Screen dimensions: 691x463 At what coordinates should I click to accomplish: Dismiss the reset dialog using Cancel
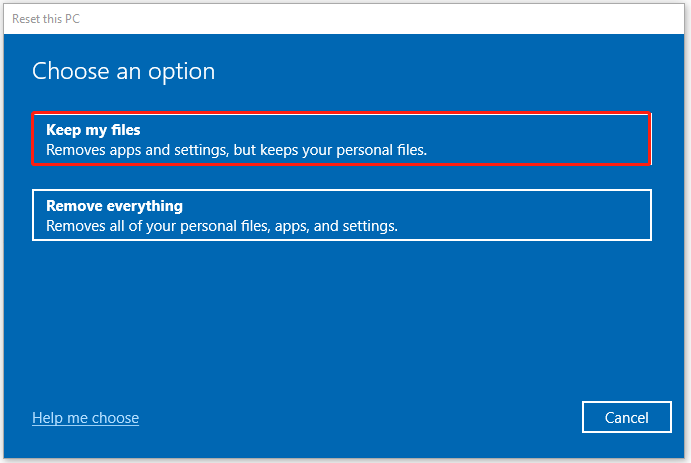[x=625, y=418]
